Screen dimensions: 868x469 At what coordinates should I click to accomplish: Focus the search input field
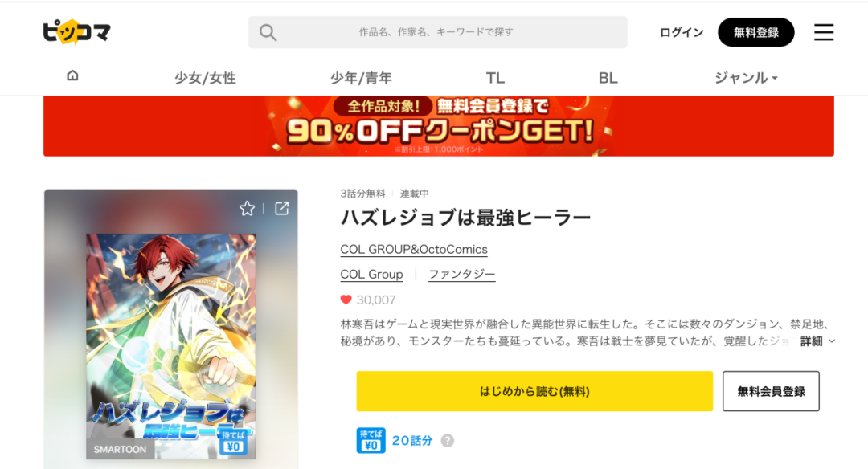(x=437, y=32)
